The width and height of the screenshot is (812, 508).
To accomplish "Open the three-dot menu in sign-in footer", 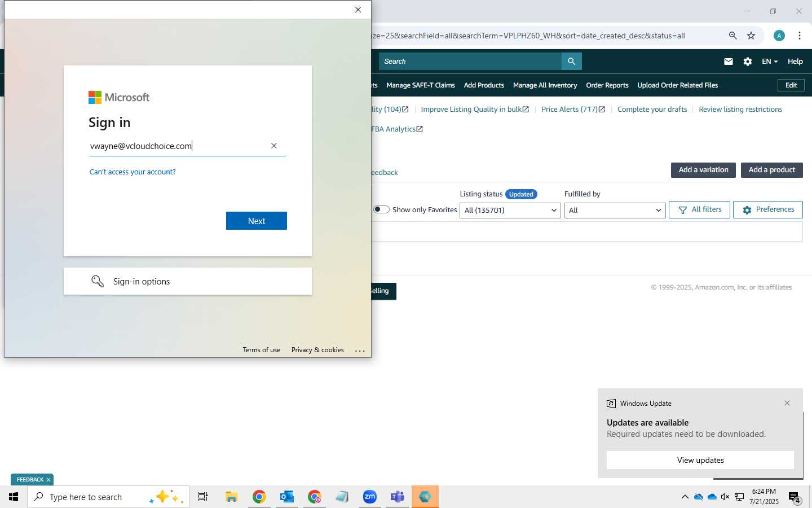I will point(360,351).
